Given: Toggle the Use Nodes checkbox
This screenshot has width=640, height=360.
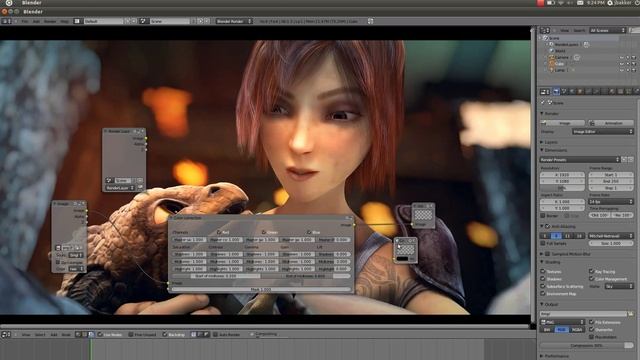Looking at the screenshot, I should coord(100,335).
